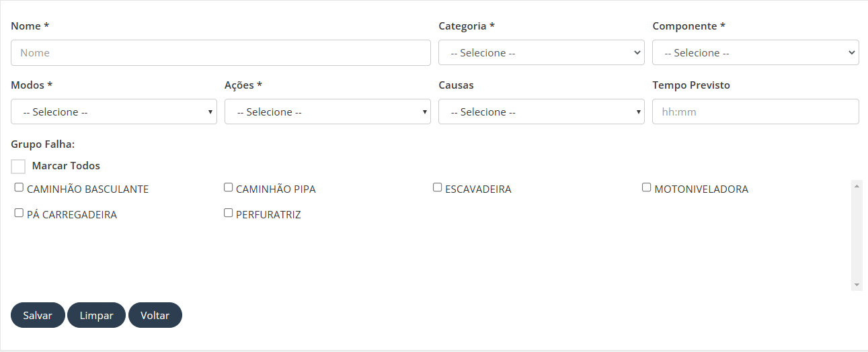Open the Causas dropdown
868x352 pixels.
[x=541, y=112]
